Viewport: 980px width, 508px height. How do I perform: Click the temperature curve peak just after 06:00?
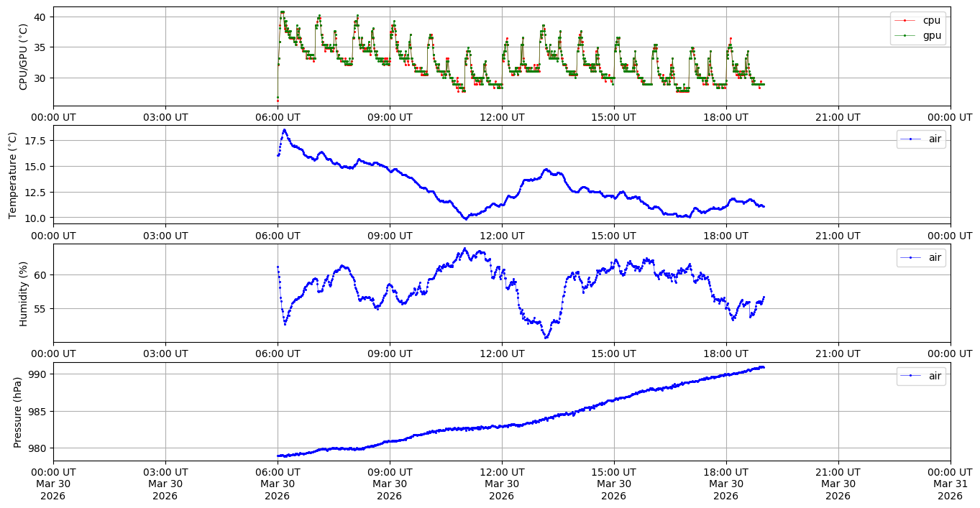pyautogui.click(x=284, y=130)
